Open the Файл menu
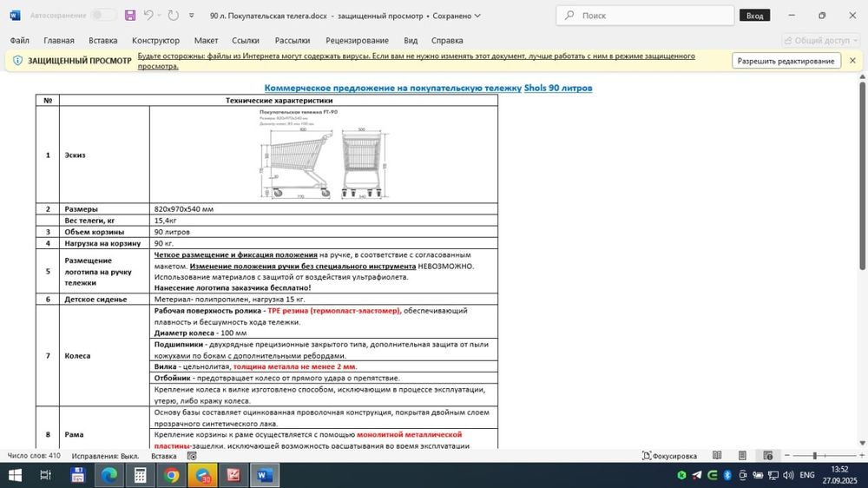The width and height of the screenshot is (868, 488). (x=19, y=41)
